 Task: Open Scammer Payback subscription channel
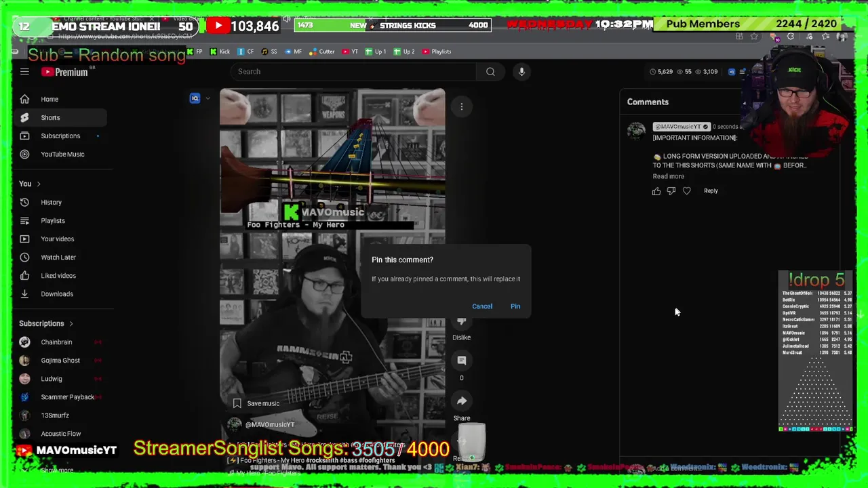[x=62, y=396]
